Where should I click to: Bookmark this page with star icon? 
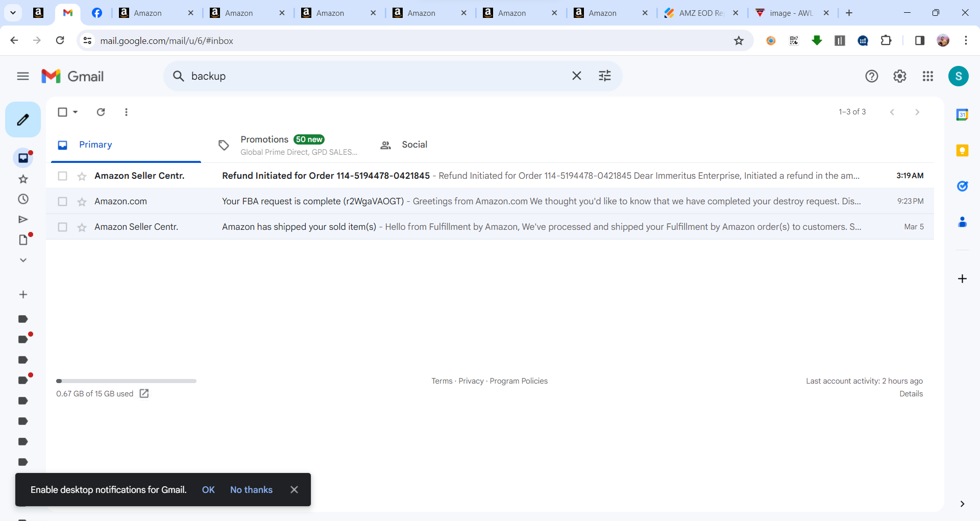pyautogui.click(x=739, y=41)
